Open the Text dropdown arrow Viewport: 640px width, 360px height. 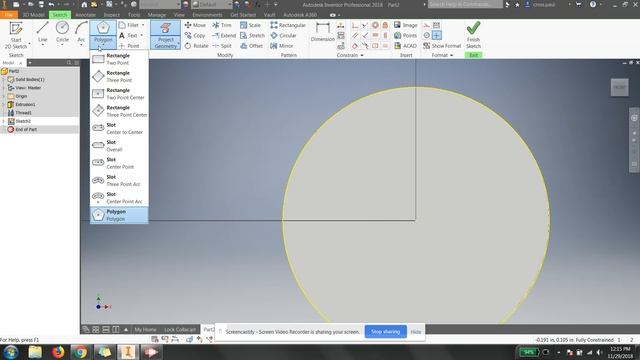(142, 36)
